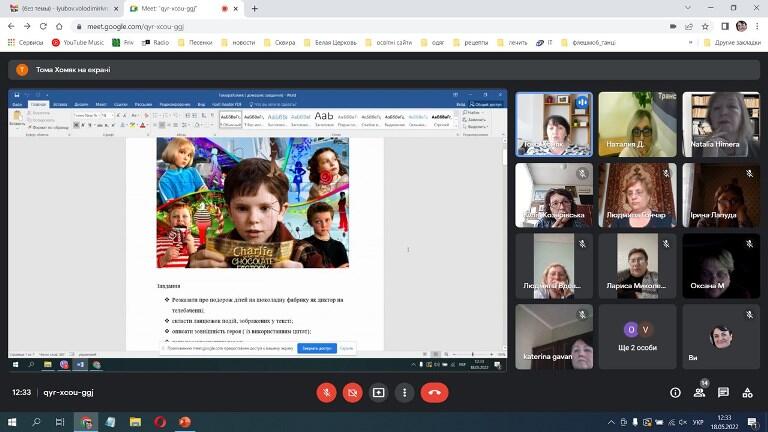Launch Opera browser from taskbar

pos(160,422)
